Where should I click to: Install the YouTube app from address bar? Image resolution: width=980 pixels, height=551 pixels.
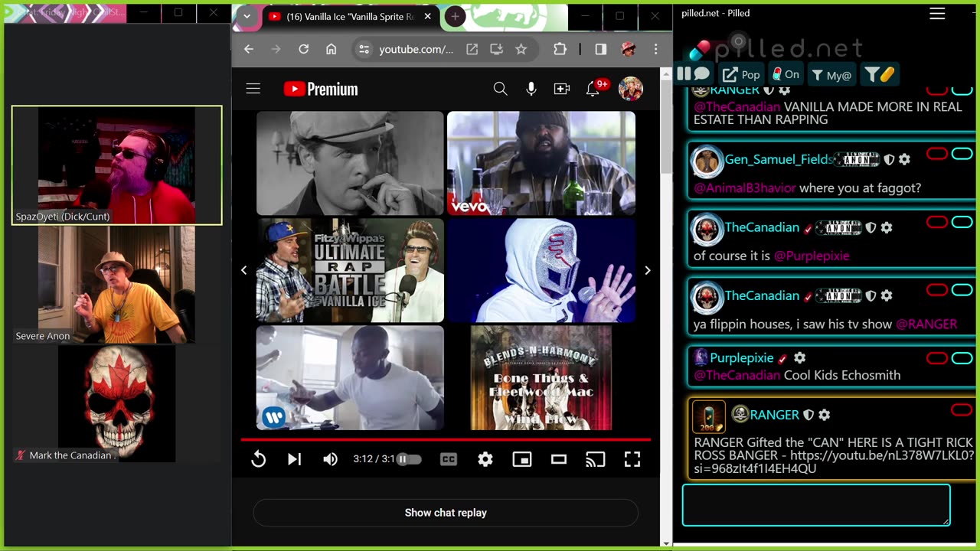pos(496,49)
